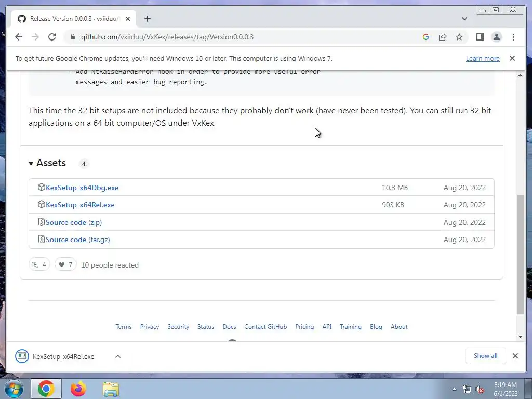Download KexSetup_x64Rel.exe asset

(80, 205)
